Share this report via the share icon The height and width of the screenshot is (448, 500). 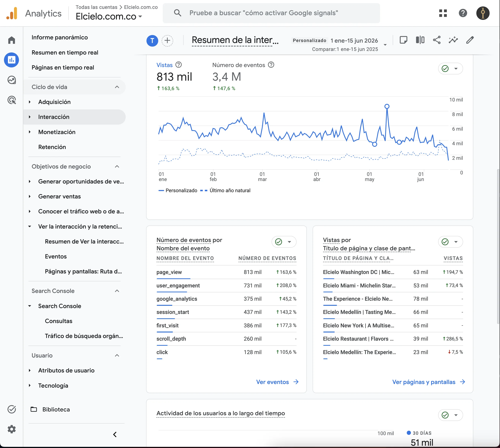pyautogui.click(x=437, y=40)
